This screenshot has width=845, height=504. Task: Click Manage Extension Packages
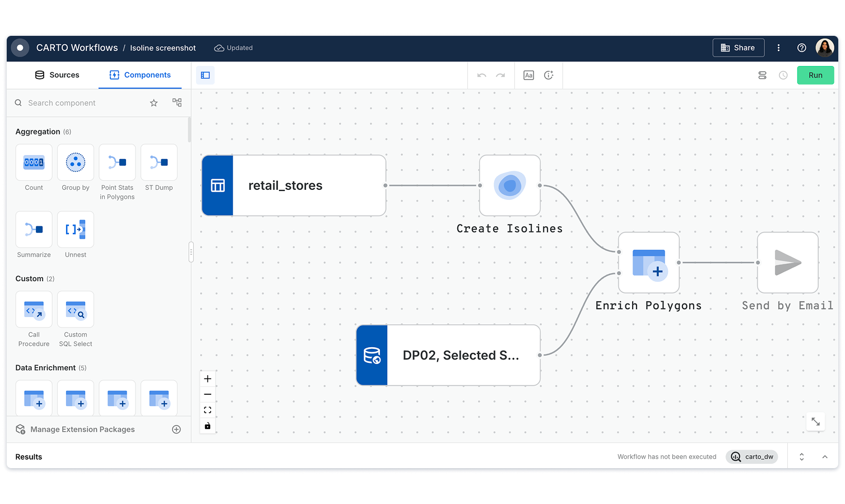click(x=82, y=429)
